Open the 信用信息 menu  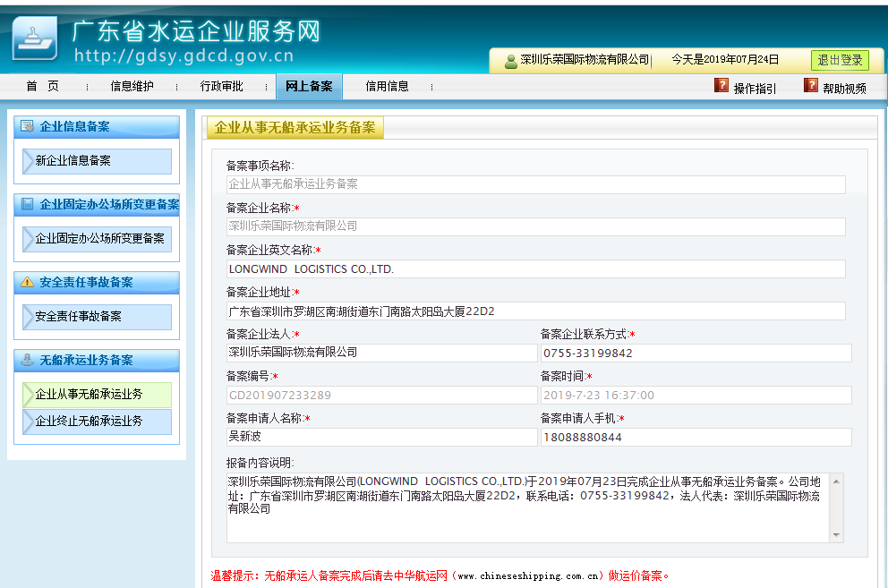click(387, 86)
